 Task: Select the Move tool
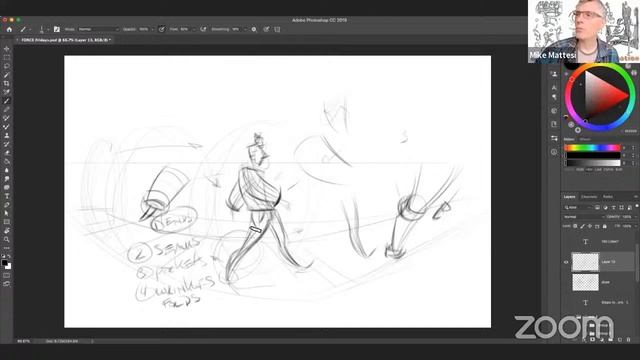pos(7,49)
